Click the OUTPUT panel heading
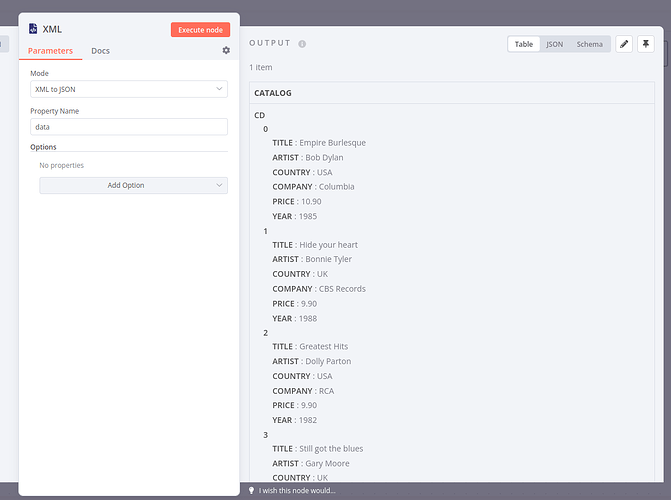 (270, 43)
